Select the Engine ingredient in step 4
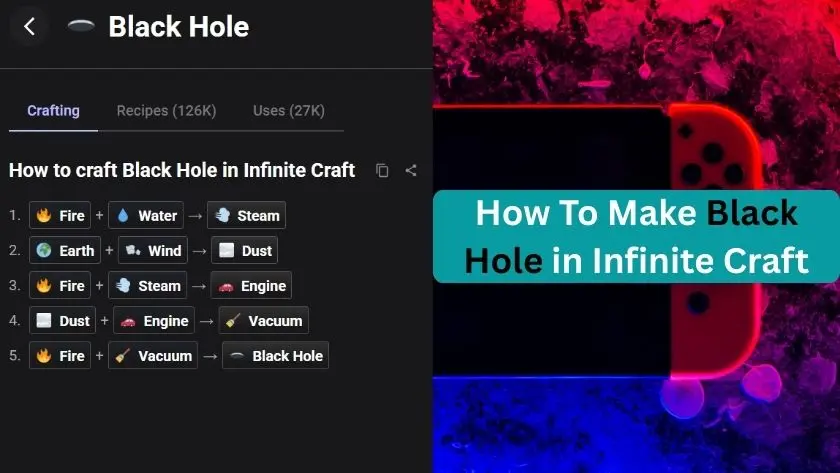 click(x=154, y=320)
